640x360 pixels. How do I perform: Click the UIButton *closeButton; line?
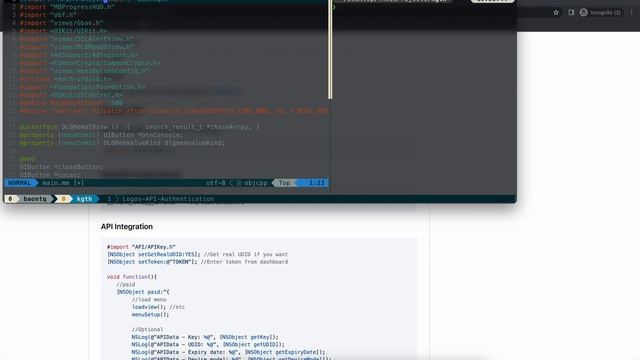(x=61, y=167)
